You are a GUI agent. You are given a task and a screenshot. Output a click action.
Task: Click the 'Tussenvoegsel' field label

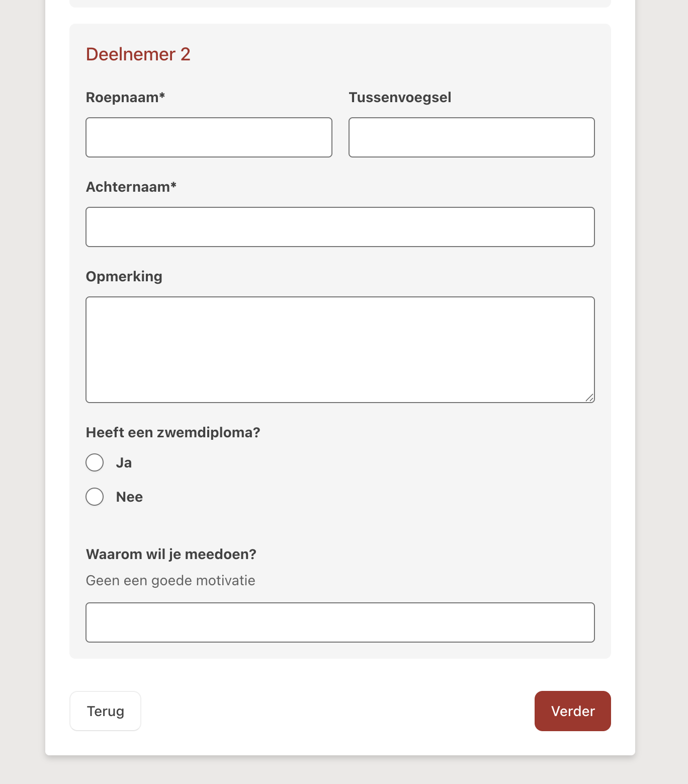coord(400,97)
